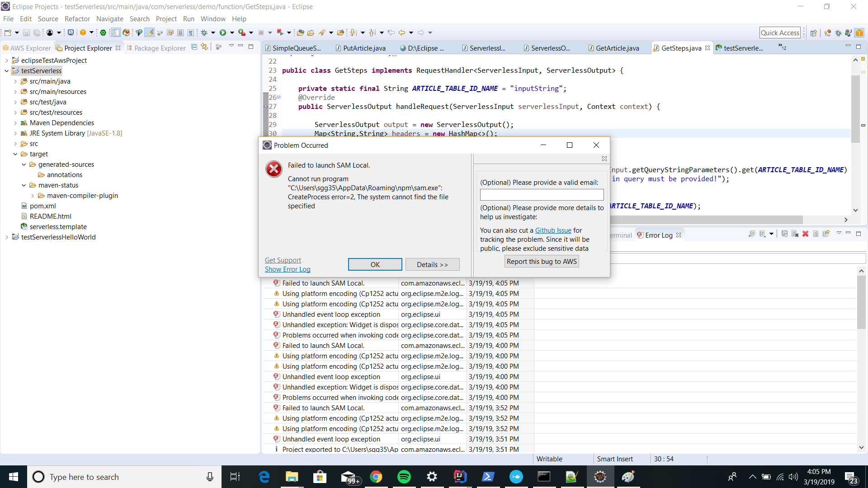Save all open editors
The height and width of the screenshot is (488, 868).
[36, 32]
